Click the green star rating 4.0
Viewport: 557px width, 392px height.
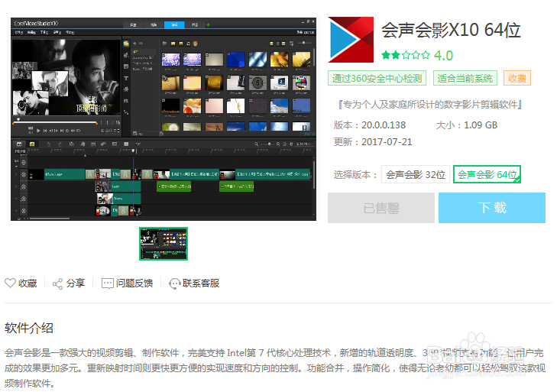pyautogui.click(x=417, y=56)
